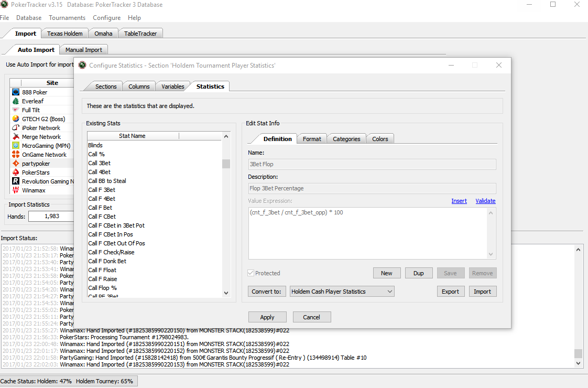The width and height of the screenshot is (588, 388).
Task: Click the Dup button
Action: pos(419,273)
